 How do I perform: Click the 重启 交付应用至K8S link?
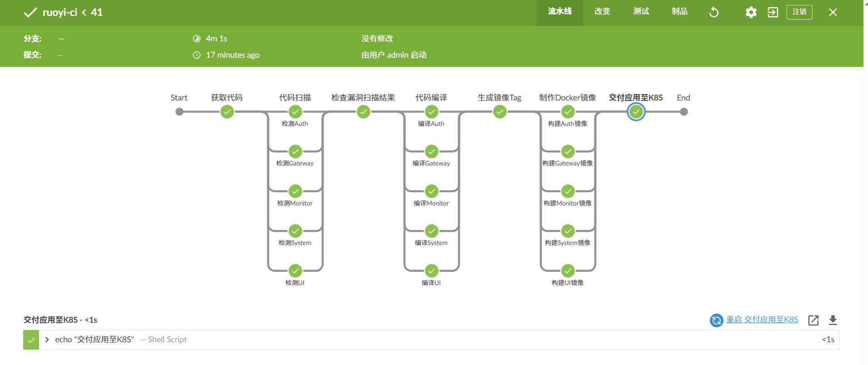pyautogui.click(x=762, y=320)
